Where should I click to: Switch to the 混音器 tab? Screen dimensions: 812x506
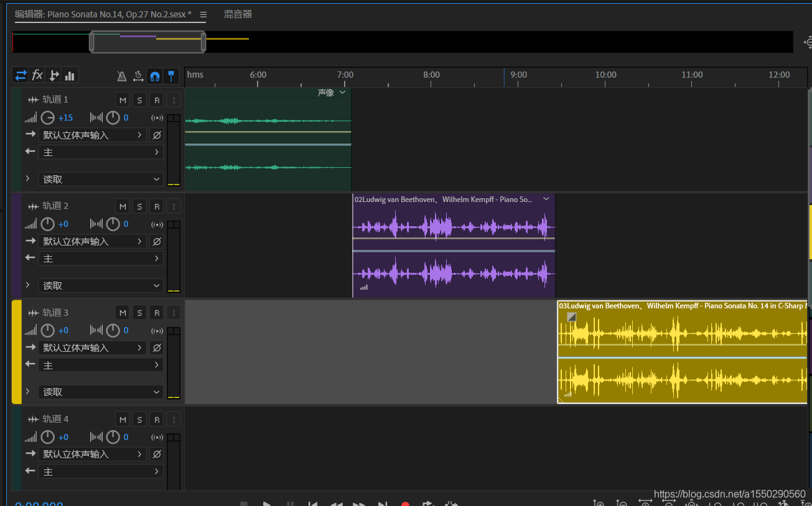pyautogui.click(x=238, y=14)
